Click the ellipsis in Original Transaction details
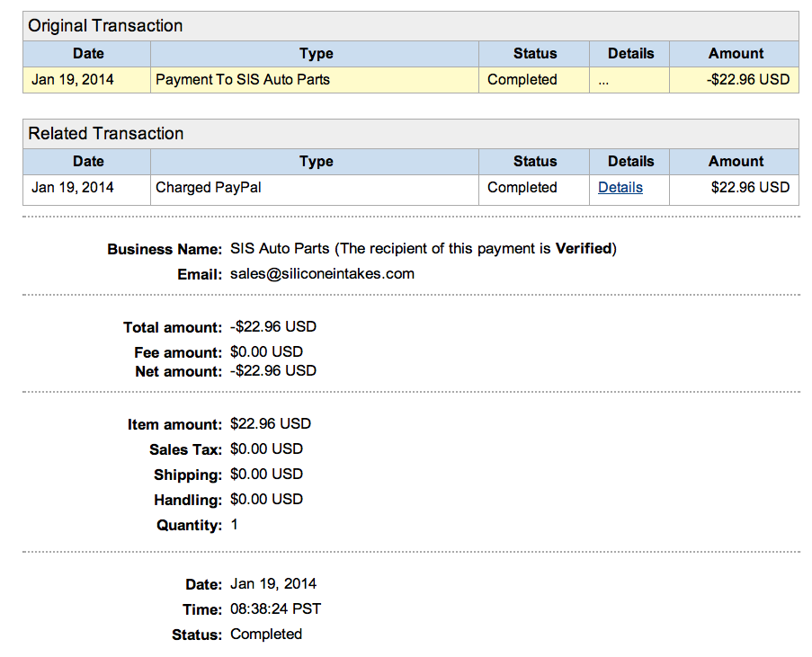The width and height of the screenshot is (812, 657). click(603, 81)
